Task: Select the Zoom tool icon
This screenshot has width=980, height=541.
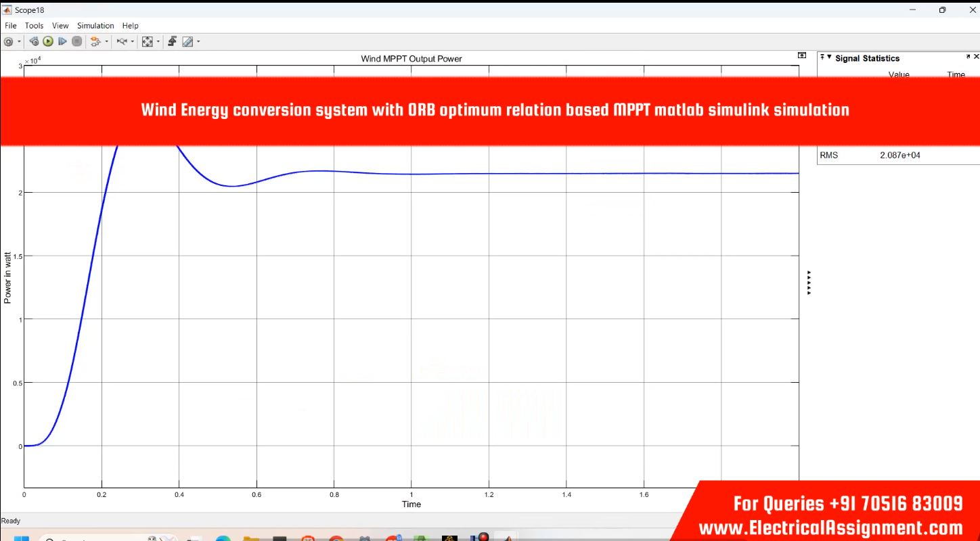Action: tap(122, 42)
